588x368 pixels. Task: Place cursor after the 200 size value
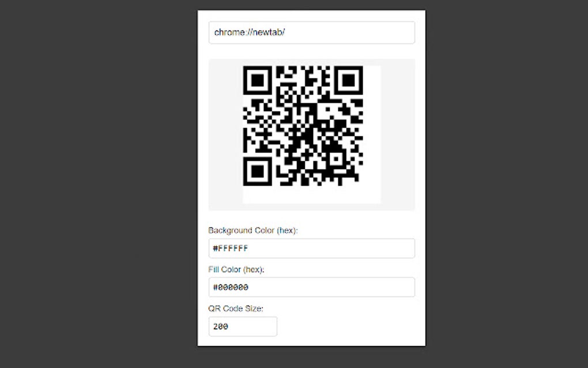[229, 326]
